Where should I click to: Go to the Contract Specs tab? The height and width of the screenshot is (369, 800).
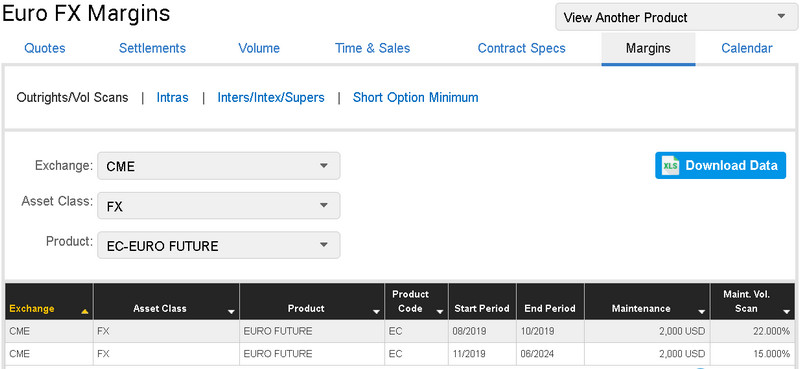click(521, 48)
